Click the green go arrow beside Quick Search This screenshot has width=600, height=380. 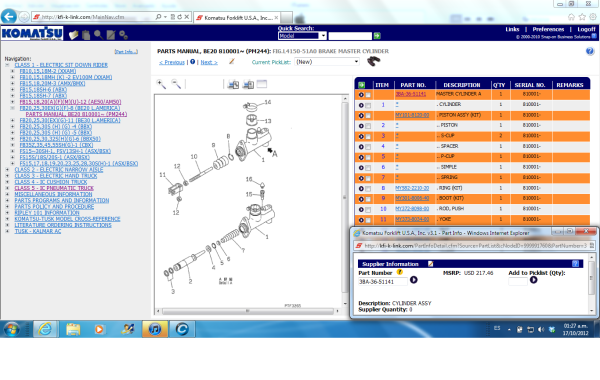[x=377, y=36]
